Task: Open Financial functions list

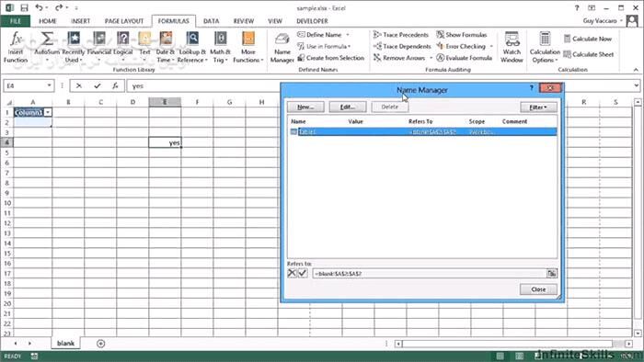Action: tap(99, 48)
